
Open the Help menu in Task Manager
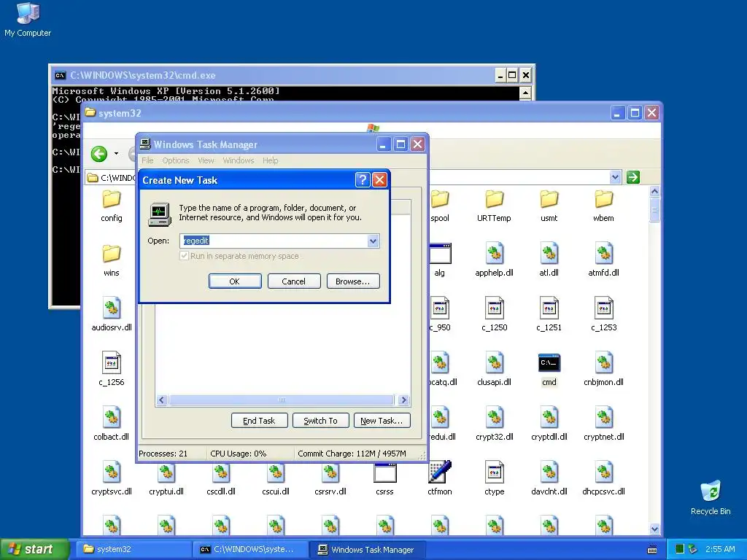(270, 160)
